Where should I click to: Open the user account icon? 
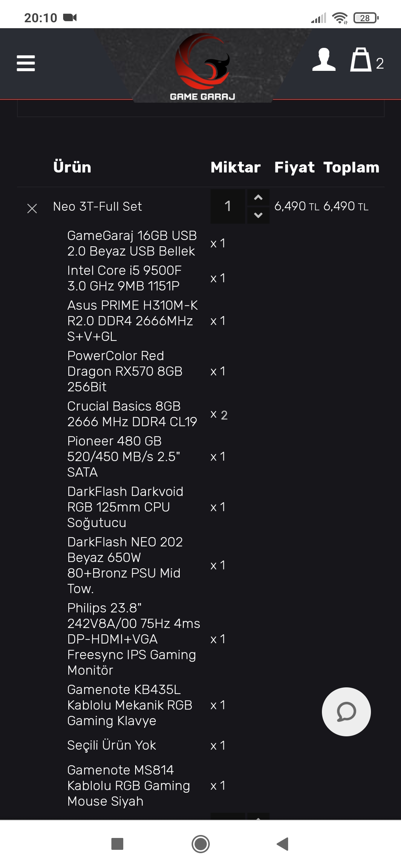[324, 60]
